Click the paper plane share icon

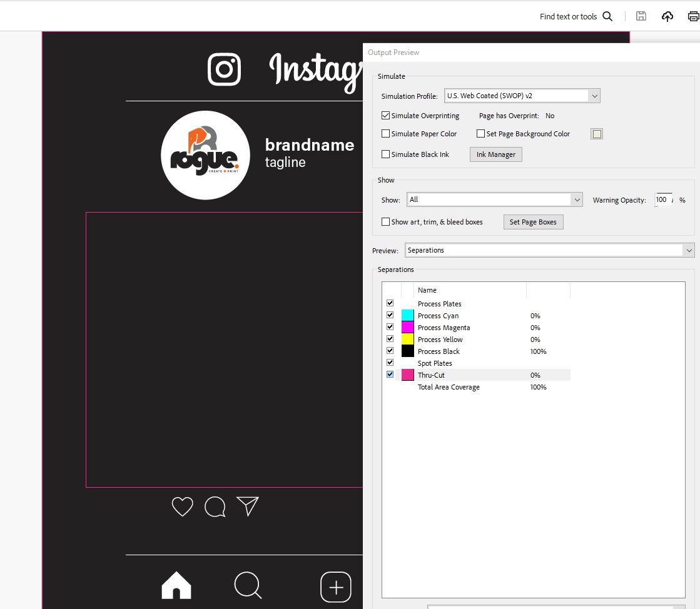click(x=248, y=506)
